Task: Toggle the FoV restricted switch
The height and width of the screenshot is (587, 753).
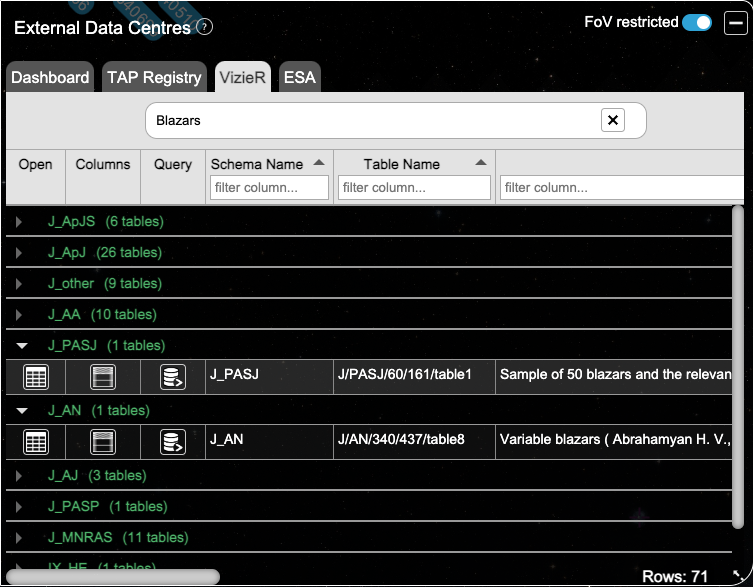Action: pyautogui.click(x=697, y=22)
